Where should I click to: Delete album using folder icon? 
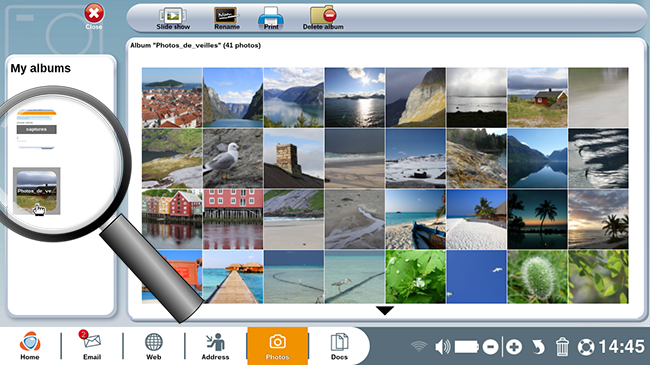323,19
